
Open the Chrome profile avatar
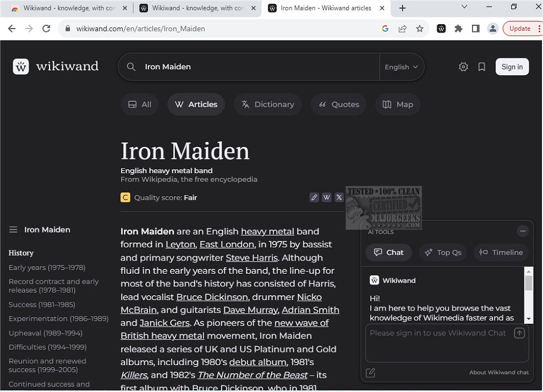[492, 29]
